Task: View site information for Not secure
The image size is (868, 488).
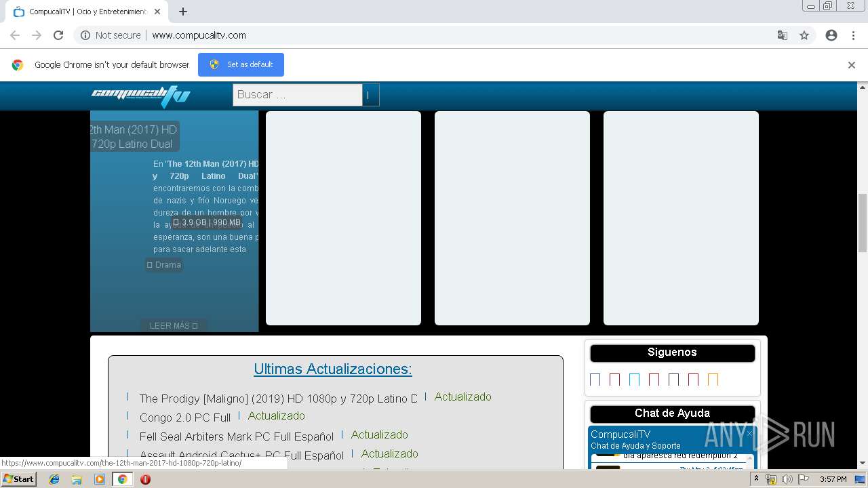Action: 111,35
